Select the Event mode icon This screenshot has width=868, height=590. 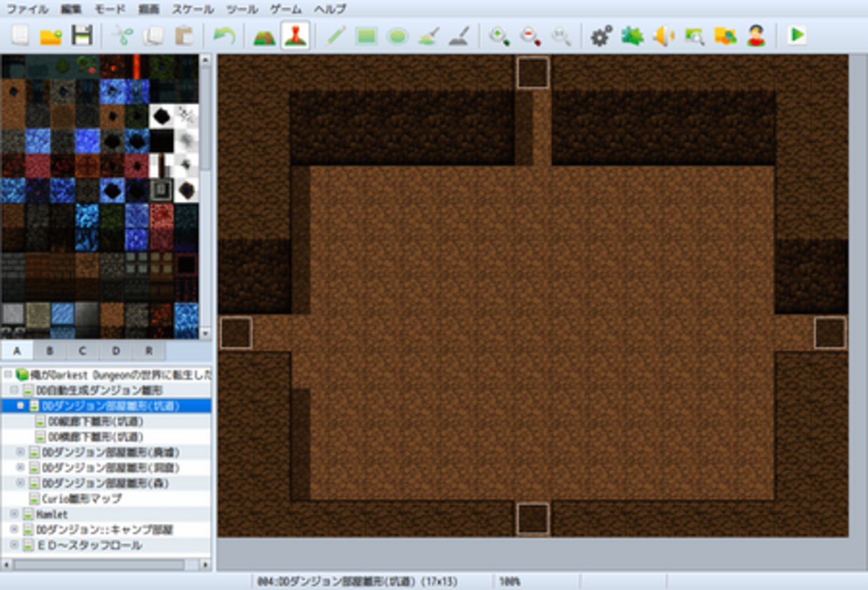click(x=295, y=35)
